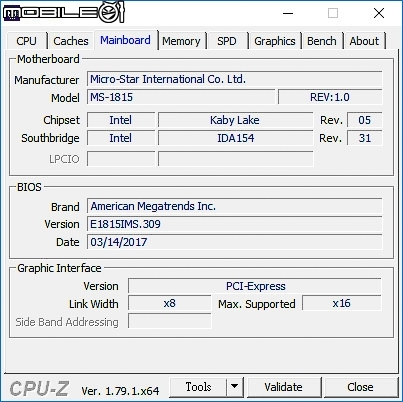Image resolution: width=403 pixels, height=402 pixels.
Task: Click the Validate button
Action: [x=283, y=387]
